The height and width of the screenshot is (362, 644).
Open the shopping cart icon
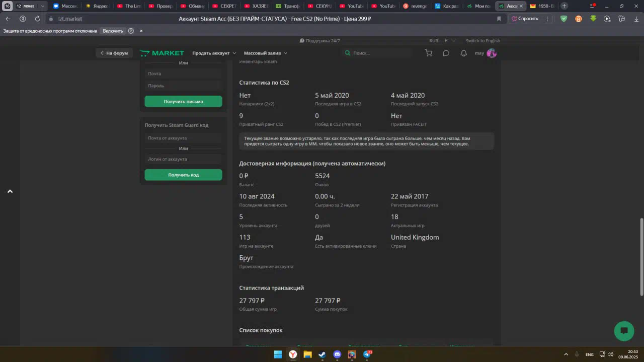click(x=429, y=53)
